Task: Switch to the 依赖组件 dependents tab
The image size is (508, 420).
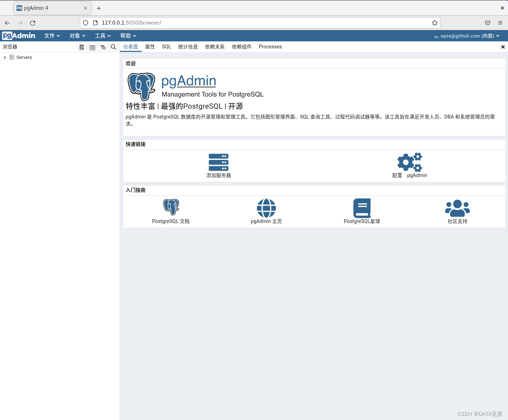Action: pyautogui.click(x=242, y=47)
